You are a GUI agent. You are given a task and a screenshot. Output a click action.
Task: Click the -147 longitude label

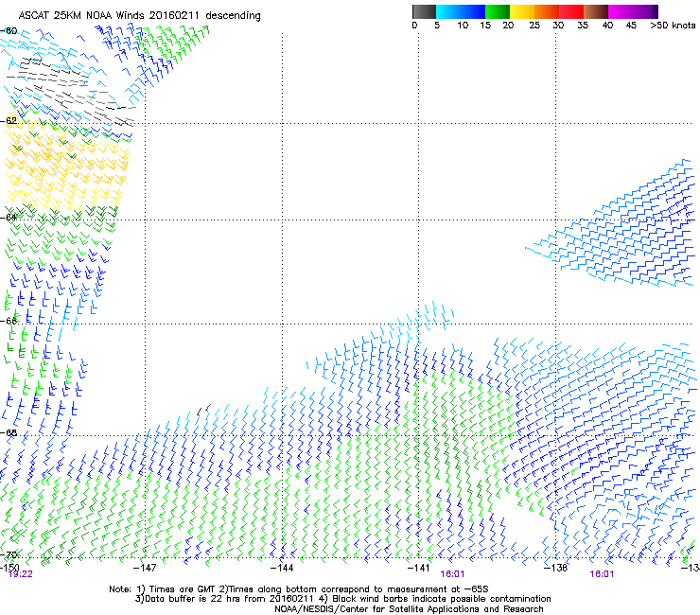(145, 568)
